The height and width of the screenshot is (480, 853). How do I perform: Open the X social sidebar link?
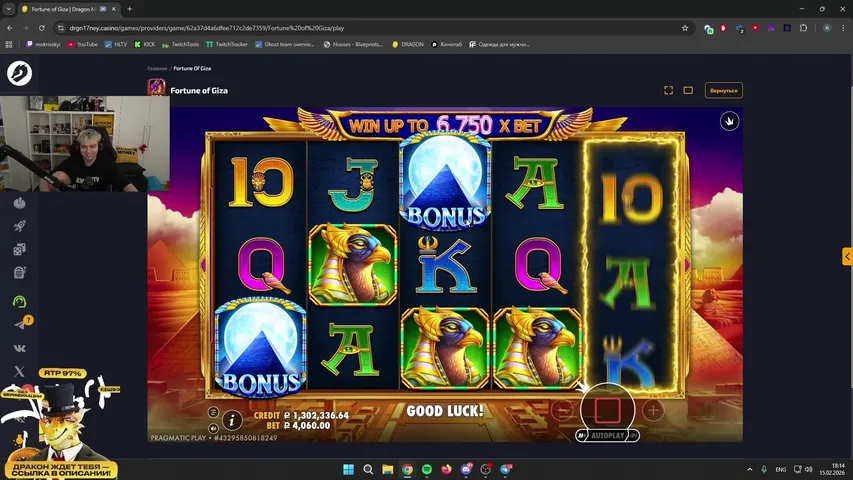(x=19, y=371)
